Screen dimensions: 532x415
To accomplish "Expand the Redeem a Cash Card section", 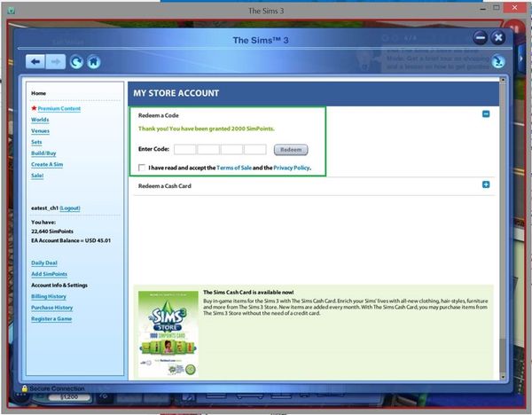I will pos(486,184).
